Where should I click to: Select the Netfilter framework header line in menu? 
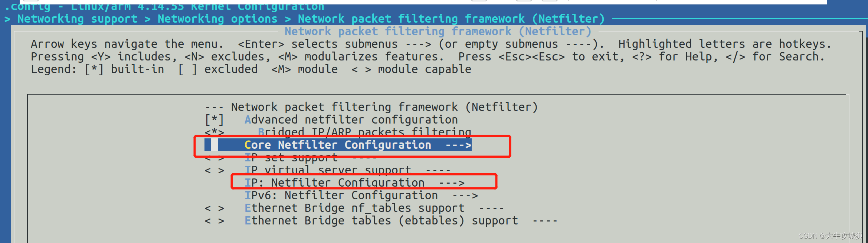coord(384,107)
